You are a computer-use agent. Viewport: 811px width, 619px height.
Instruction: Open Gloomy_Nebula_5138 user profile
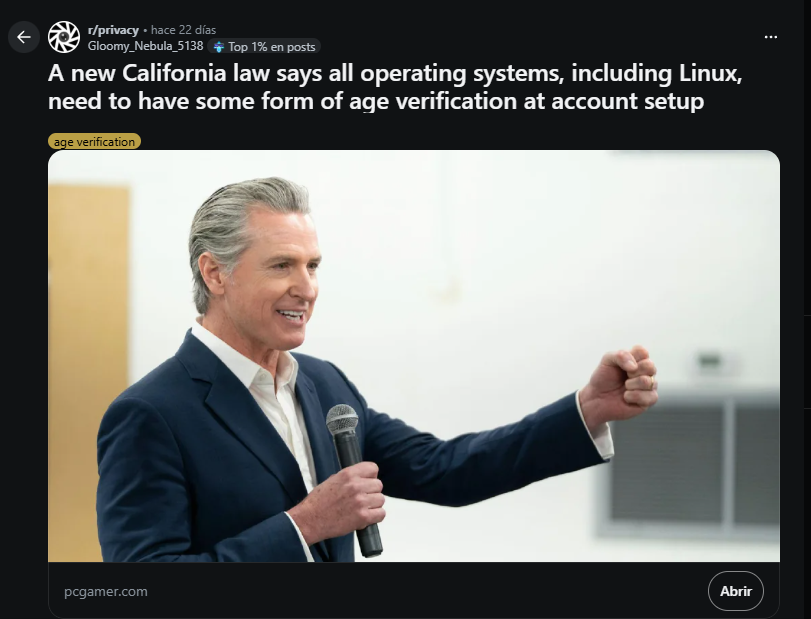point(145,46)
